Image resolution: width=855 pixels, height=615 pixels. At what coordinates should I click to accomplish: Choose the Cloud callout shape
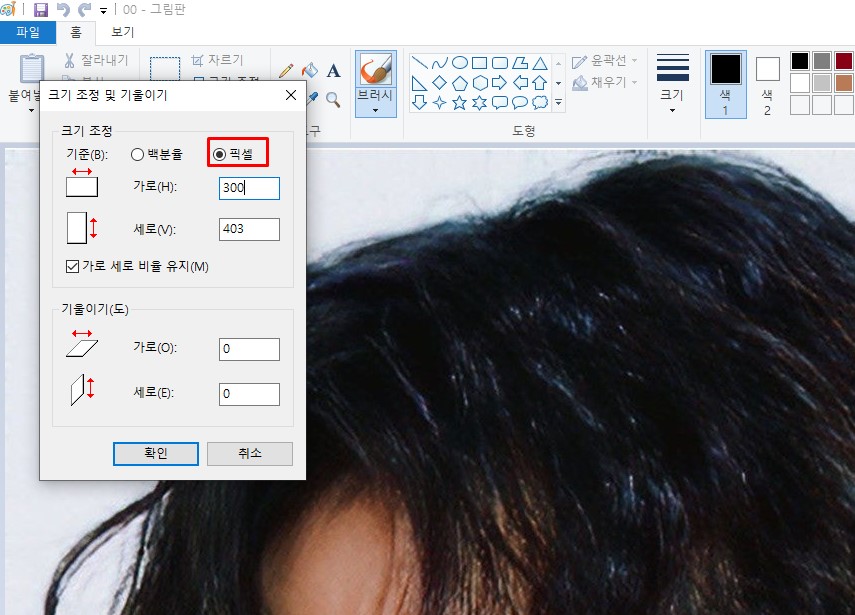tap(540, 102)
